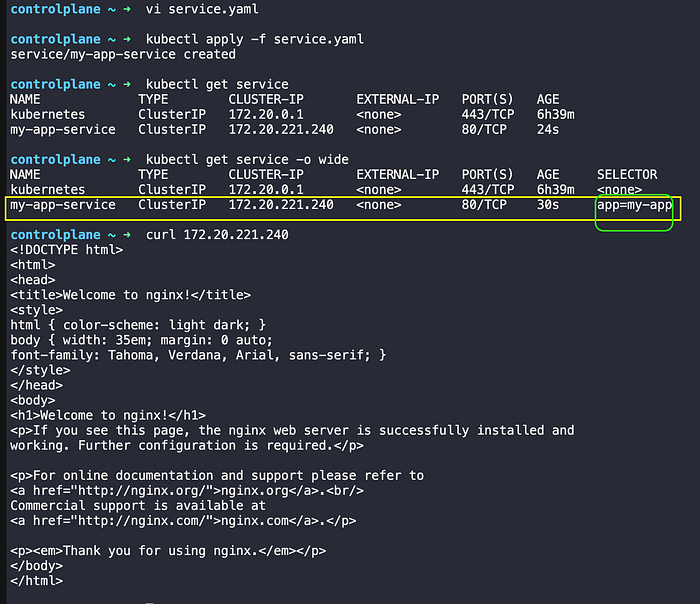Click the 'kubectl apply -f service.yaml' command

pos(254,39)
